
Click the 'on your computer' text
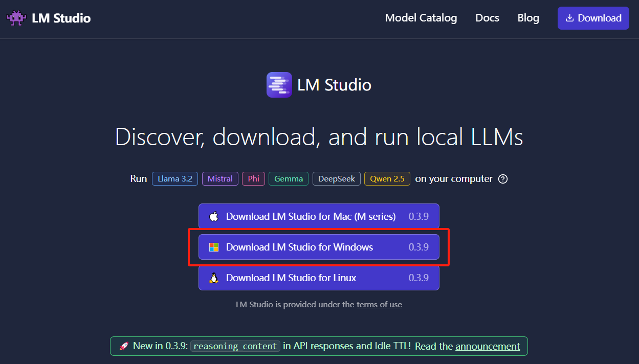pos(454,179)
